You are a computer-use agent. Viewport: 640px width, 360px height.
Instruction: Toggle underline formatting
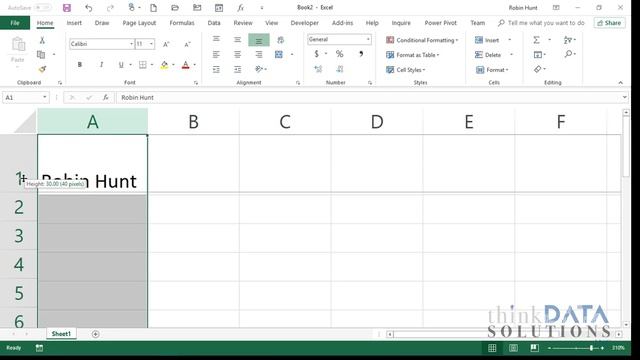coord(121,64)
